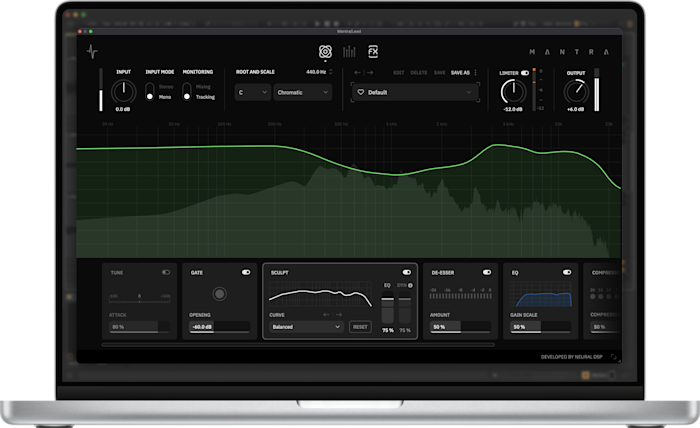Click the Gate Opening -60.0 dB slider
The width and height of the screenshot is (700, 428).
click(219, 327)
